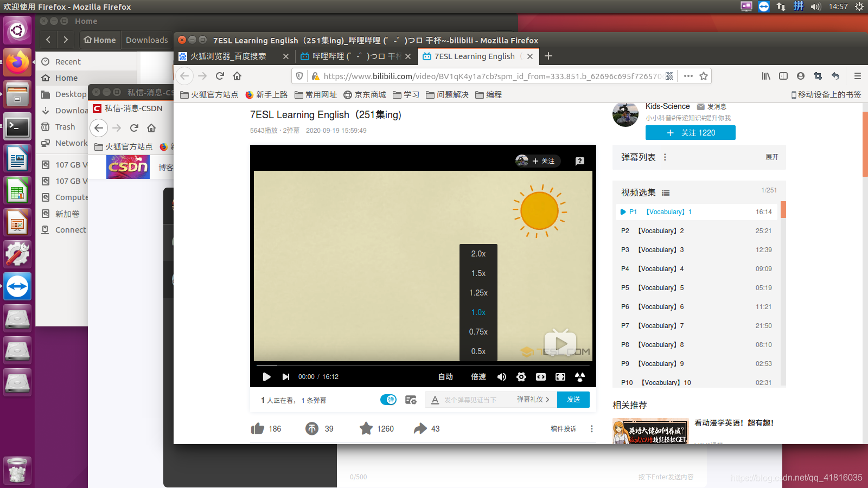The image size is (868, 488).
Task: Launch TeamViewer from Ubuntu dock
Action: click(x=17, y=286)
